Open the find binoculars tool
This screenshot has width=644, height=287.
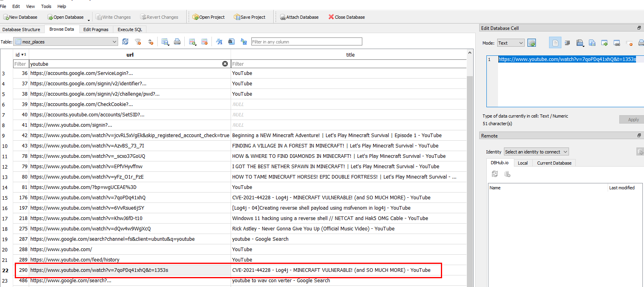pos(231,41)
